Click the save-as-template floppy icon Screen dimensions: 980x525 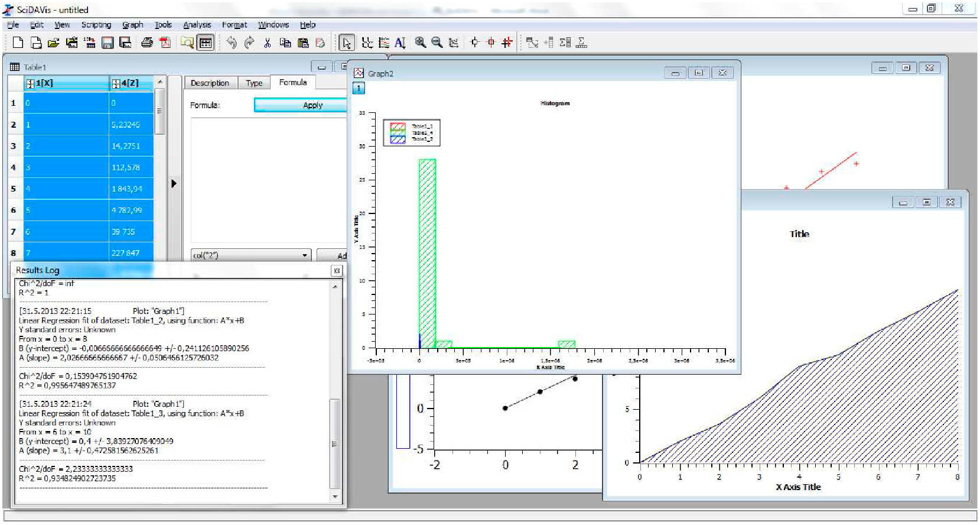point(125,43)
